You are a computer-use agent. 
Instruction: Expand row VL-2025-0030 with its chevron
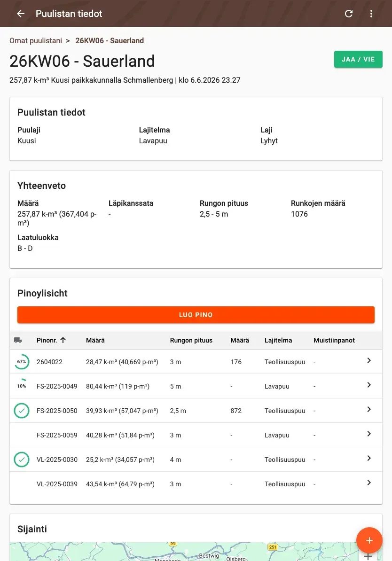coord(369,458)
